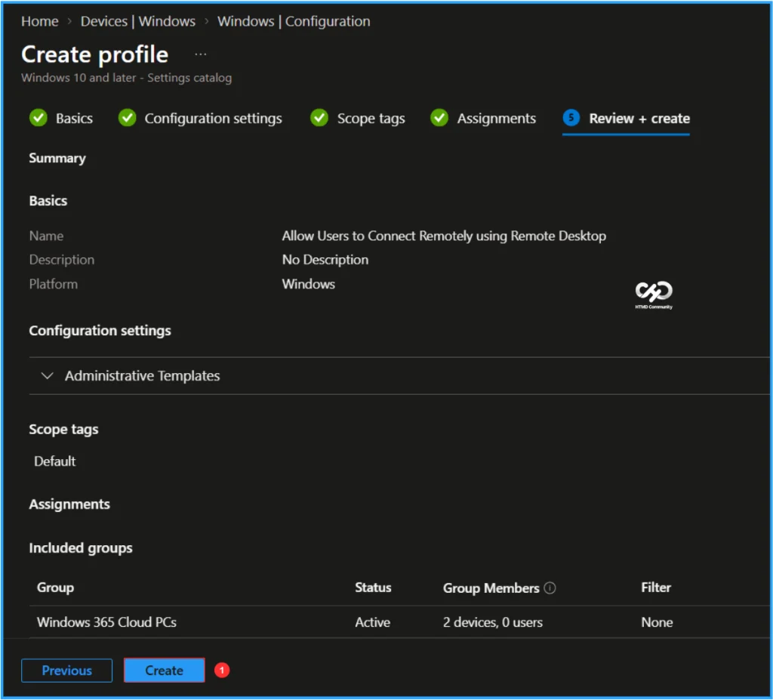Click the green checkmark icon for Basics

tap(38, 118)
